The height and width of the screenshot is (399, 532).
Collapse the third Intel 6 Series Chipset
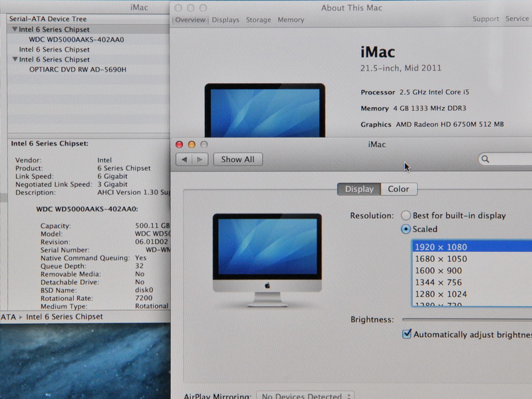[15, 59]
